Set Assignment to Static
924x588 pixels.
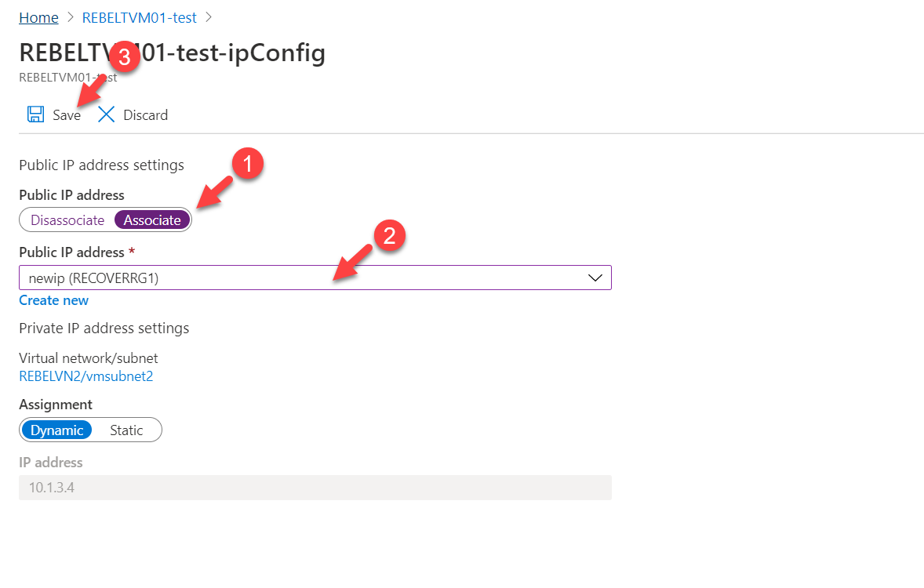[x=126, y=430]
